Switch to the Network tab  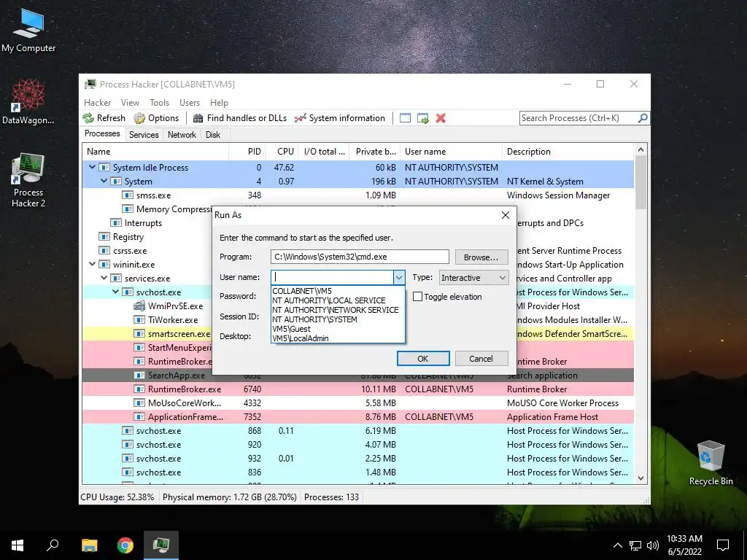[x=182, y=135]
